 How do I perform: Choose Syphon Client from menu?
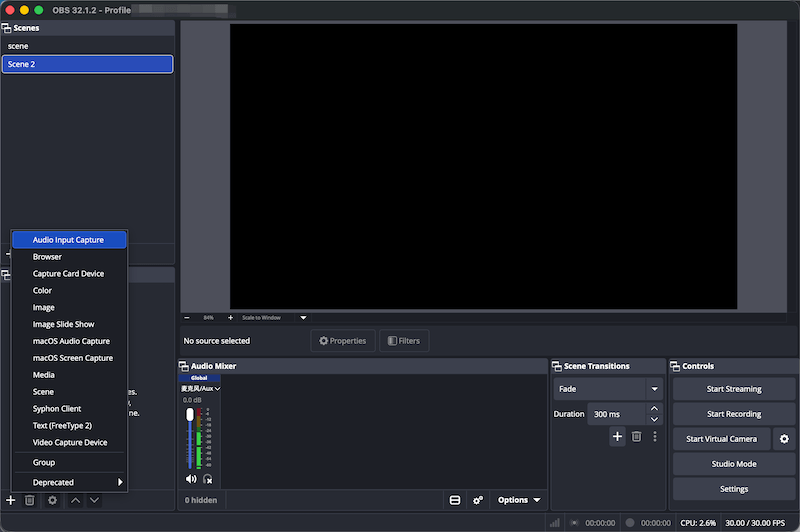(x=69, y=409)
